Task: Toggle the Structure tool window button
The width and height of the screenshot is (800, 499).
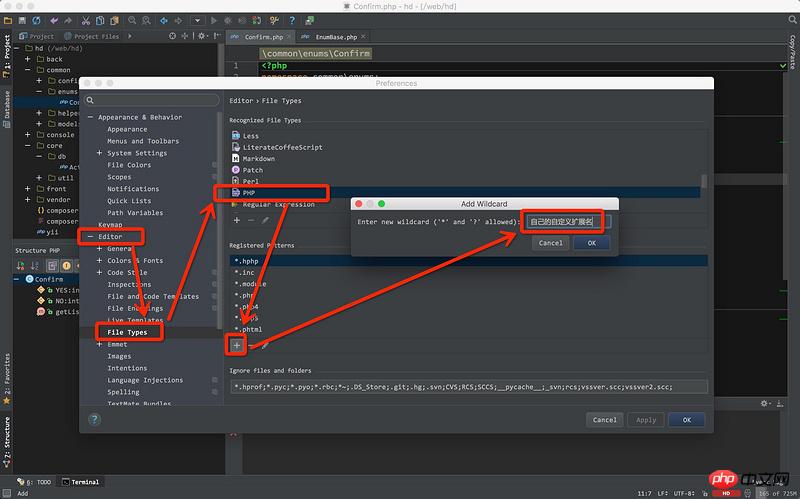Action: pos(7,442)
